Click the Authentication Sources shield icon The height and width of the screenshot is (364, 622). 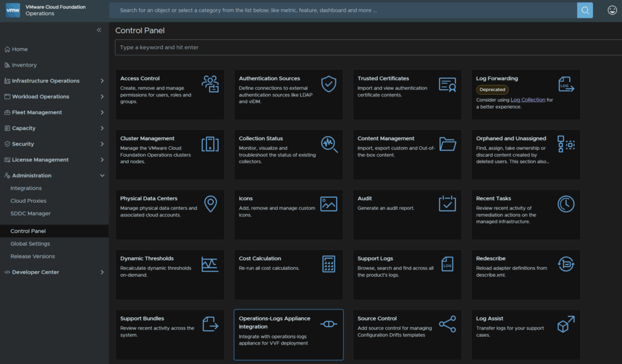pos(329,84)
